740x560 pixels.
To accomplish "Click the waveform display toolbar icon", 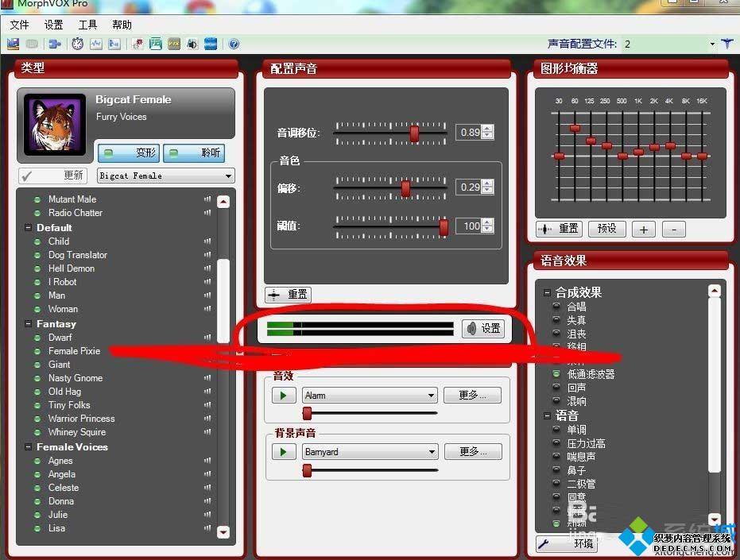I will 96,44.
